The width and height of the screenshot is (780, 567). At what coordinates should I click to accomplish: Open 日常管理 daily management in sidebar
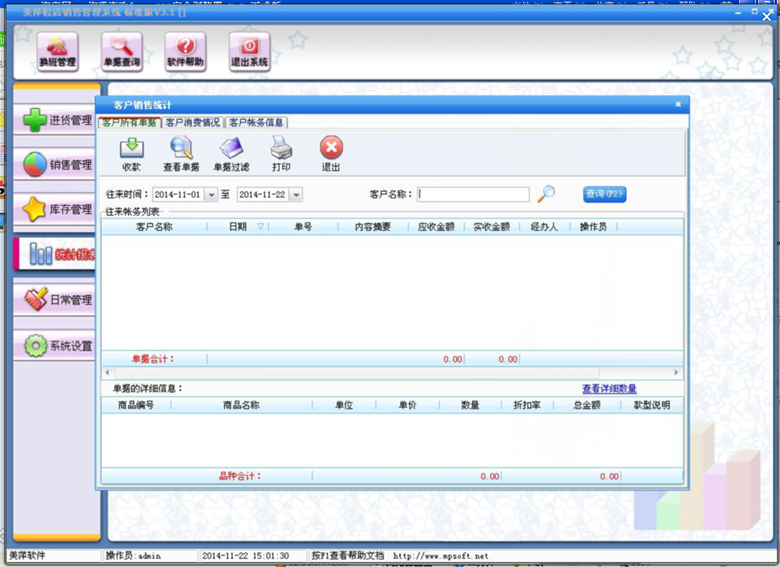(x=56, y=299)
